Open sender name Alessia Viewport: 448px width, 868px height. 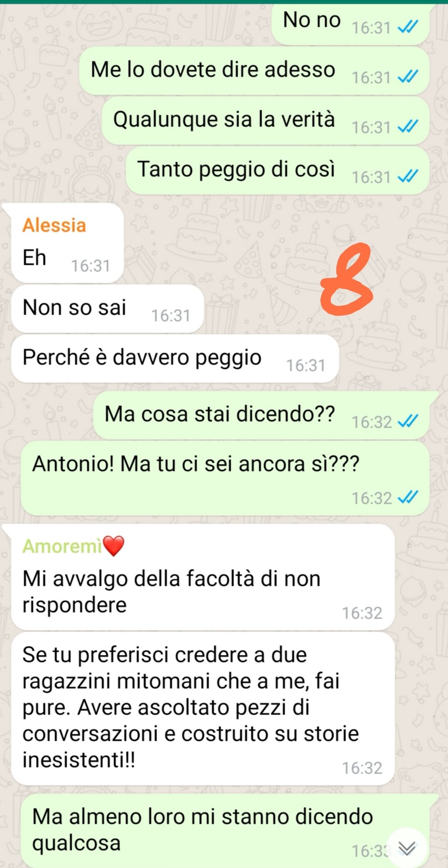54,226
